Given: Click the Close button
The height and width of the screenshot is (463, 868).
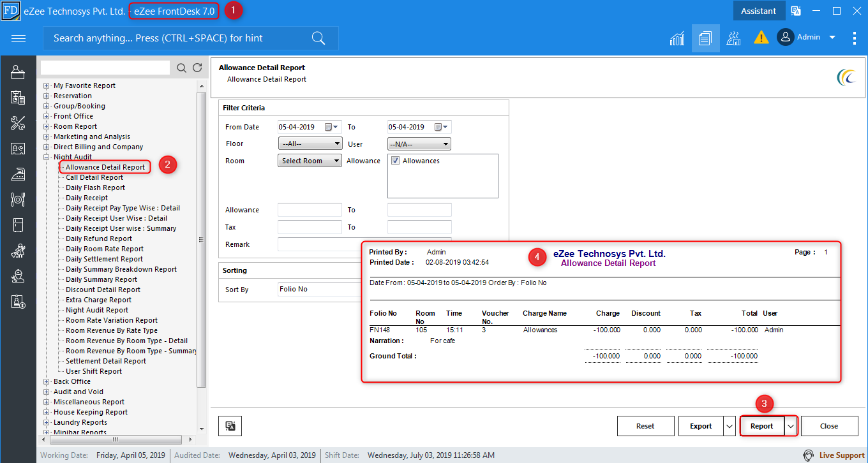Looking at the screenshot, I should [829, 426].
